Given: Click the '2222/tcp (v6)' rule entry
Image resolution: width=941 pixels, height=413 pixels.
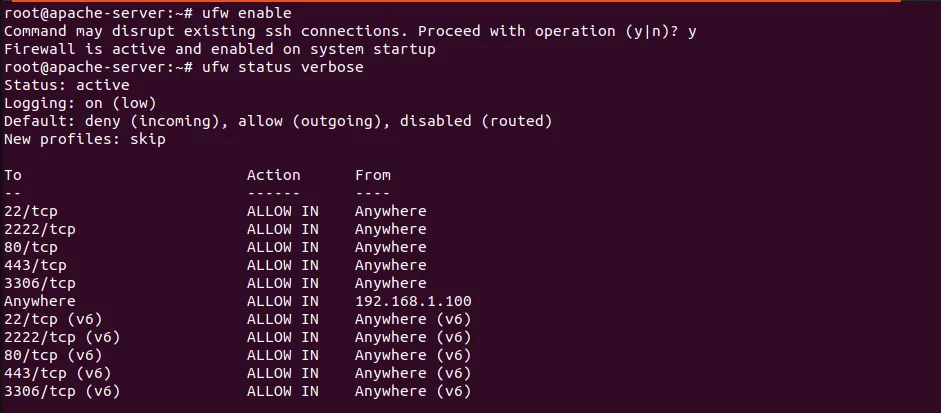Looking at the screenshot, I should (x=62, y=337).
